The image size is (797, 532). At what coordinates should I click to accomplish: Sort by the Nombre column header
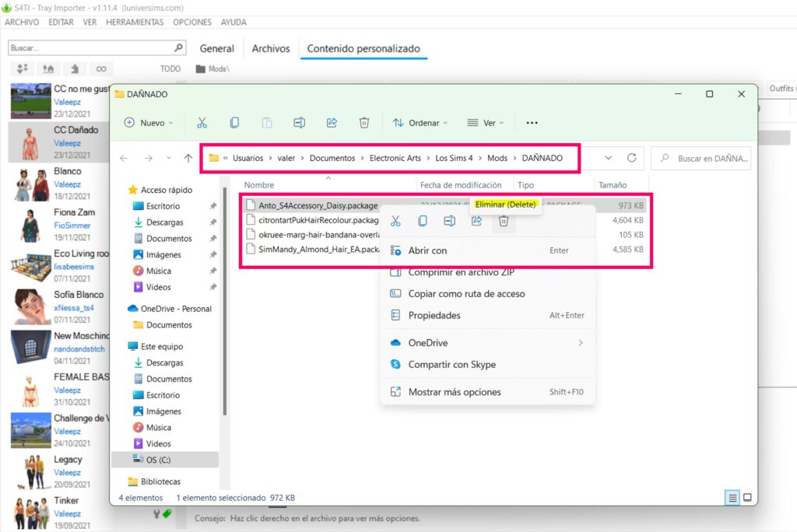tap(258, 185)
